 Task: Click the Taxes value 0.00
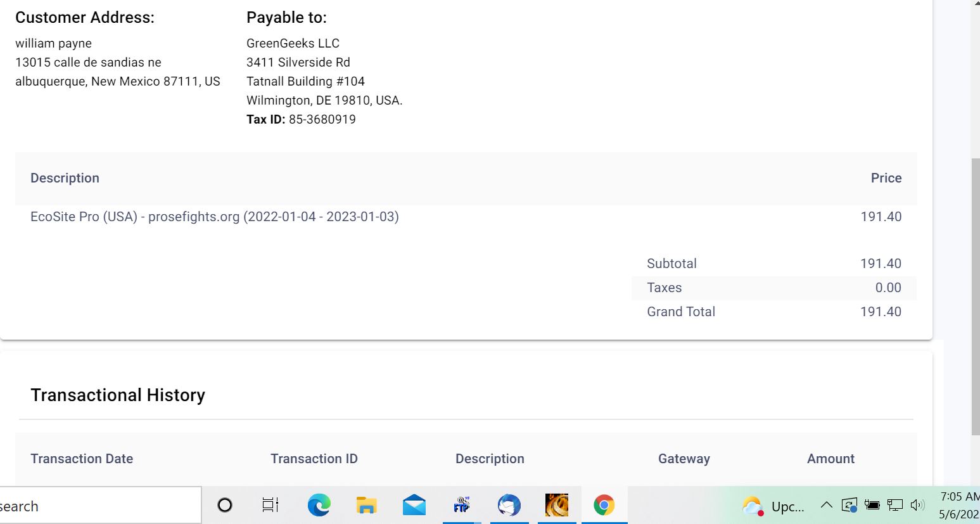888,288
